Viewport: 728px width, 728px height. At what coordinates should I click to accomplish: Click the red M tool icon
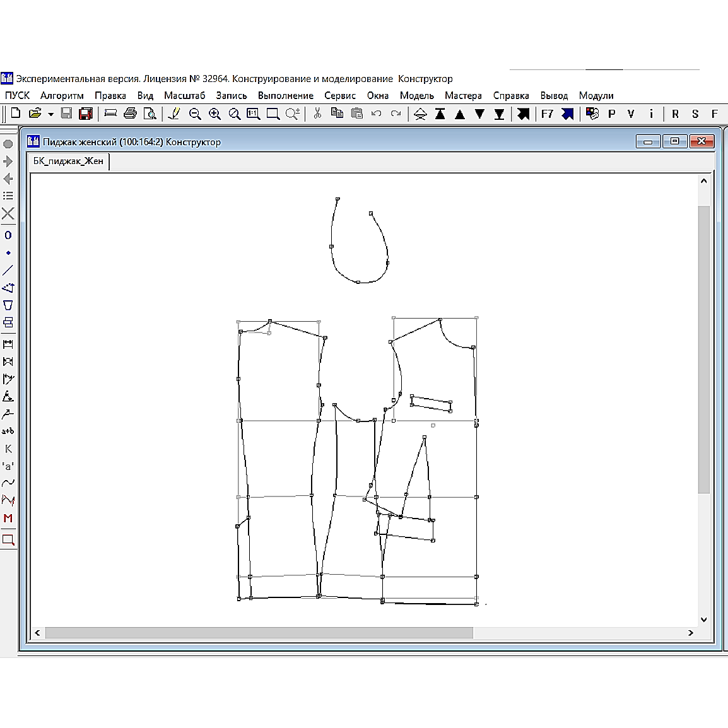(x=8, y=519)
